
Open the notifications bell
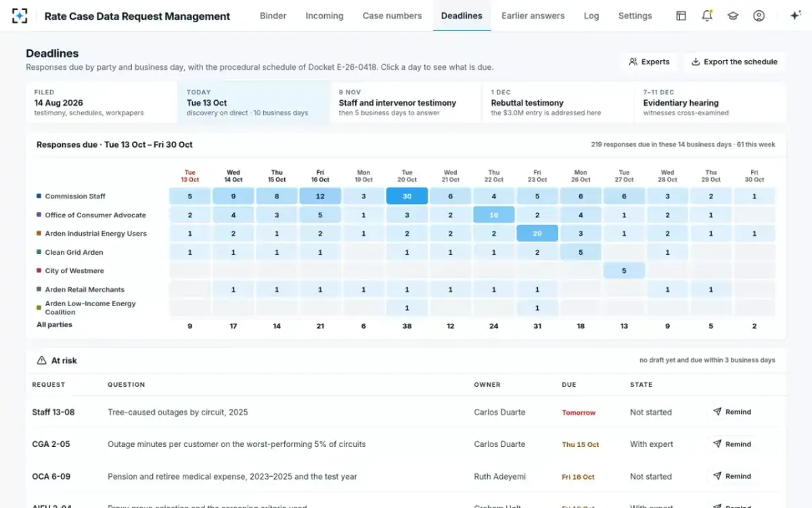click(707, 16)
